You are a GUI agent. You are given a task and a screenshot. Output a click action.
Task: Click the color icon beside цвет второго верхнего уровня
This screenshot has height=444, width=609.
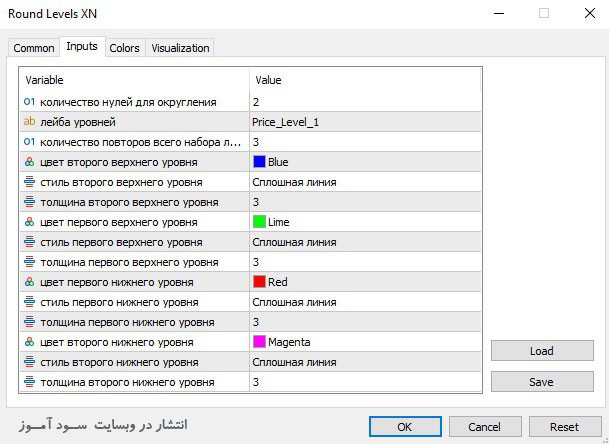point(30,162)
